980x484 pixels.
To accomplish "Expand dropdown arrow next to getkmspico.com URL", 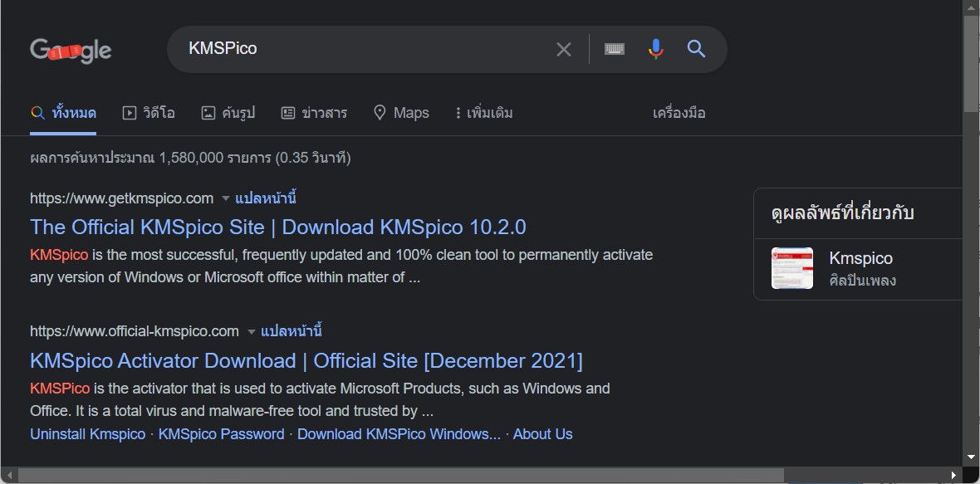I will pos(225,198).
